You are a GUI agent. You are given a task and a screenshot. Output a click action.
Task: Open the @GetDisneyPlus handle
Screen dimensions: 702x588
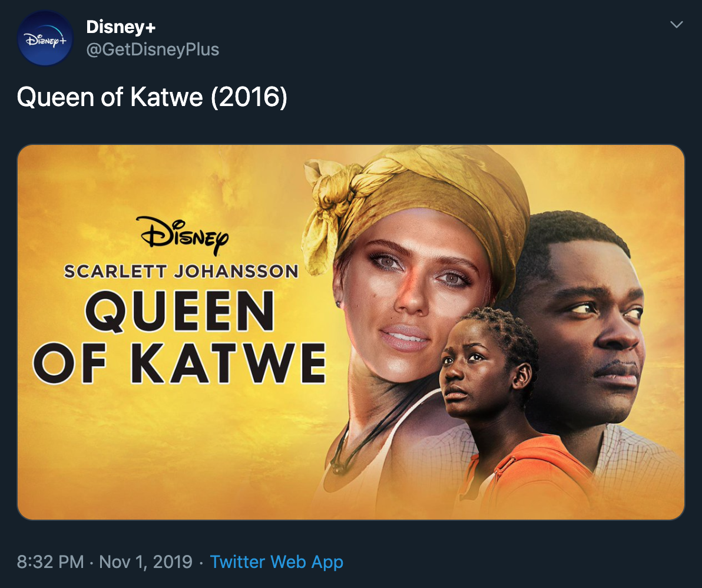click(153, 49)
